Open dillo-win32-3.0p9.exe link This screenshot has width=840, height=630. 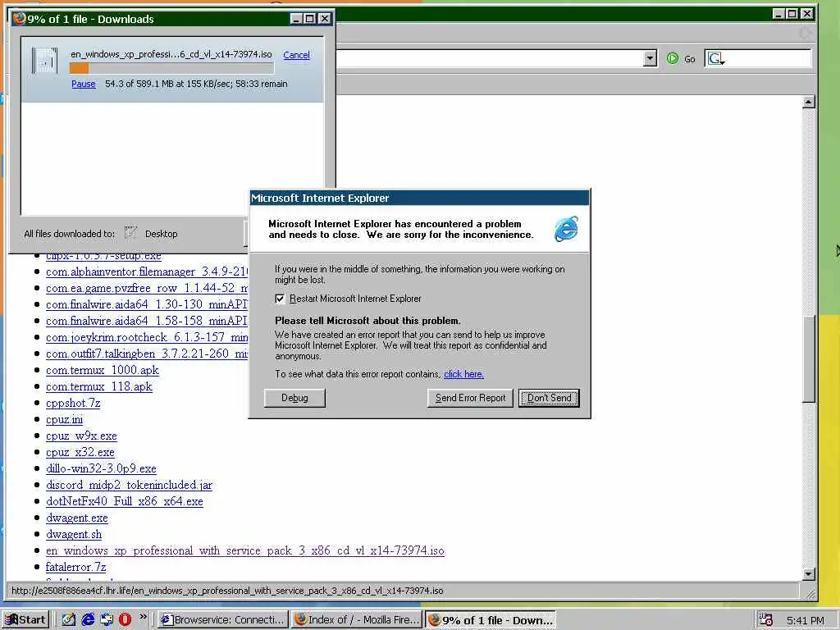click(x=101, y=468)
